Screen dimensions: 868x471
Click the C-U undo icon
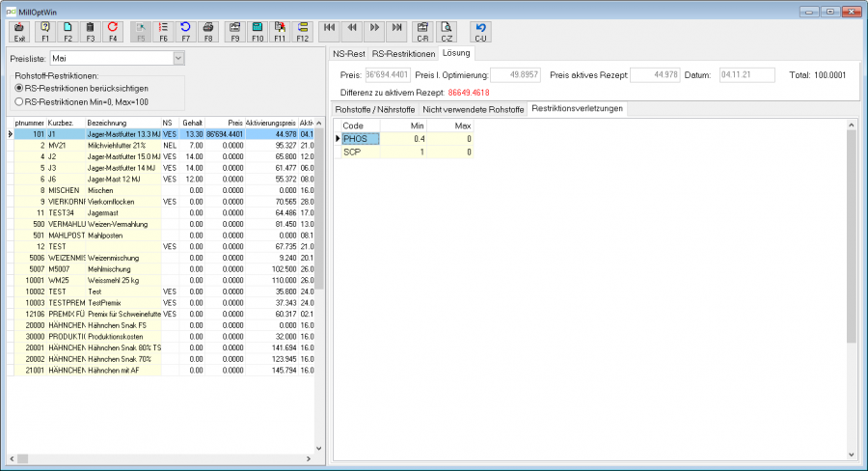tap(480, 32)
